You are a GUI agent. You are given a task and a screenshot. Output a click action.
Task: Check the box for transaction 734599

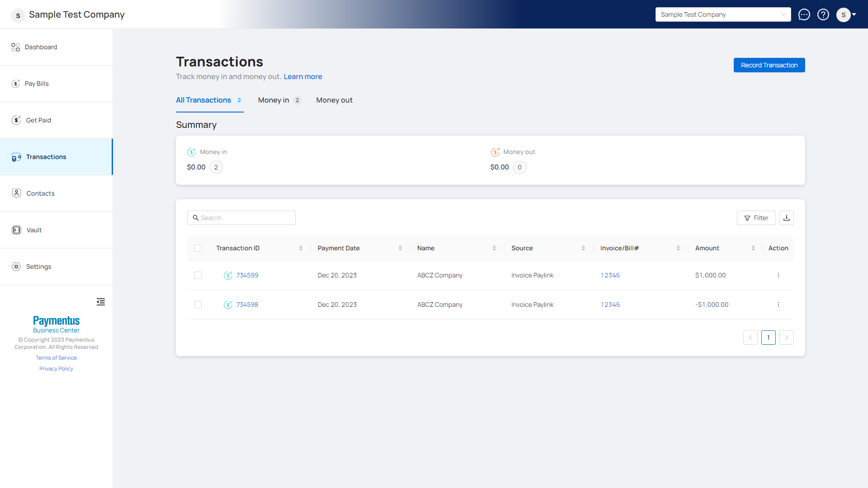[x=198, y=275]
